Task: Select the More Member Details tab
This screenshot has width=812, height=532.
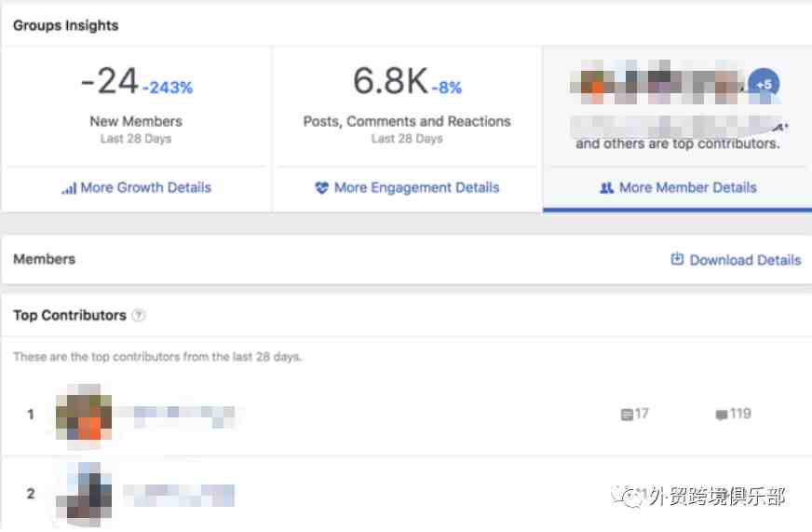Action: [x=678, y=187]
